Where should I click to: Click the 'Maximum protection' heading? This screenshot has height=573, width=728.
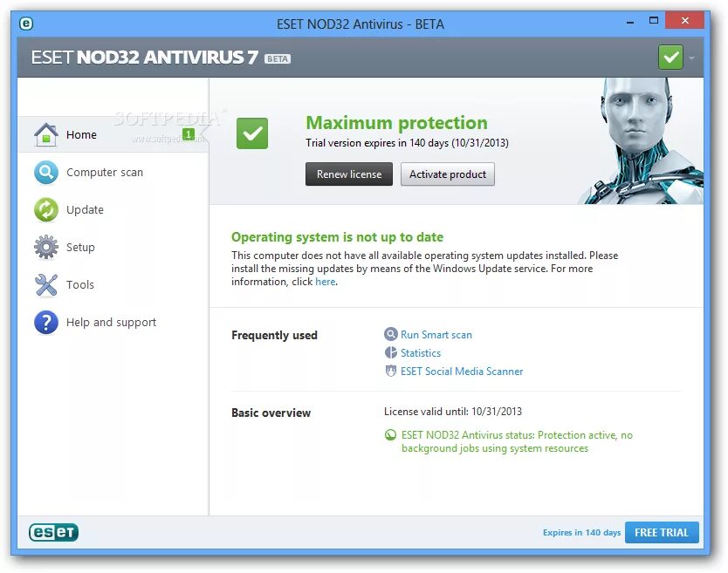(396, 122)
